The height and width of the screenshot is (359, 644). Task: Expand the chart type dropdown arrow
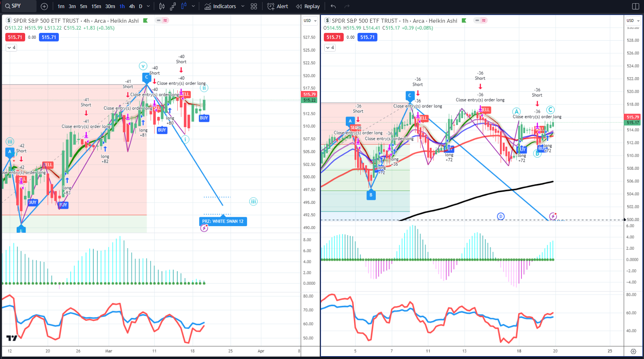point(193,6)
